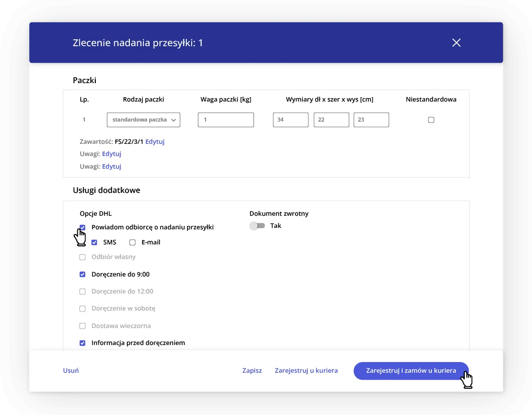
Task: Select the package length field showing 34
Action: pos(290,120)
